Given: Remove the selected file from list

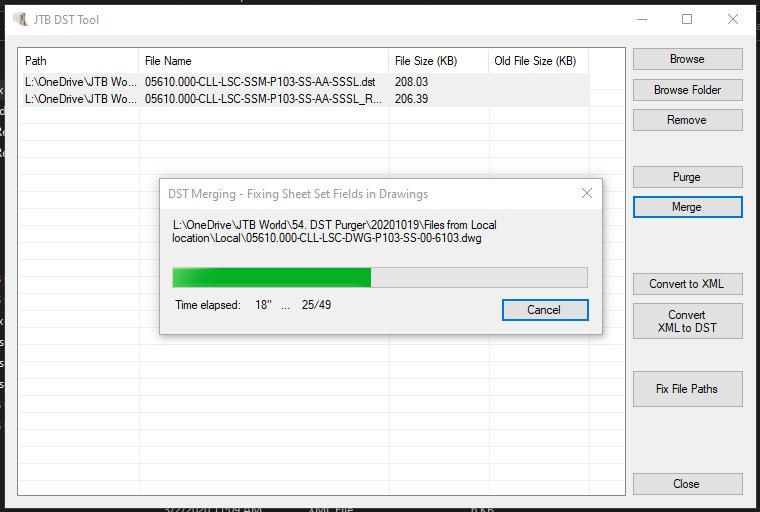Looking at the screenshot, I should click(687, 120).
